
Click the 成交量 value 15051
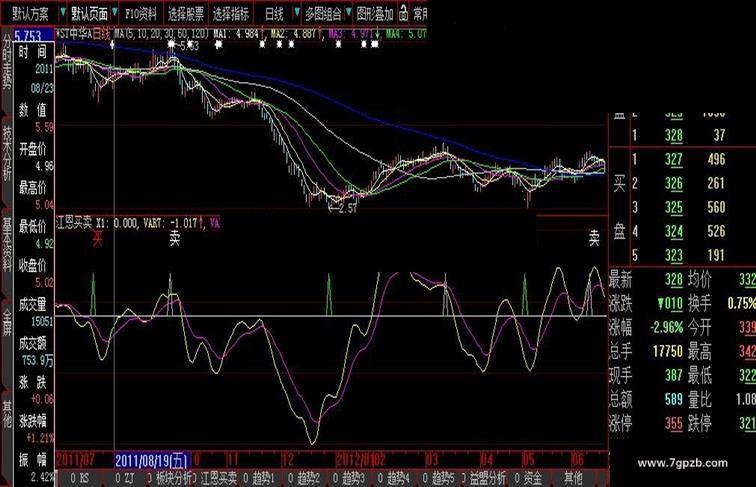[x=42, y=321]
